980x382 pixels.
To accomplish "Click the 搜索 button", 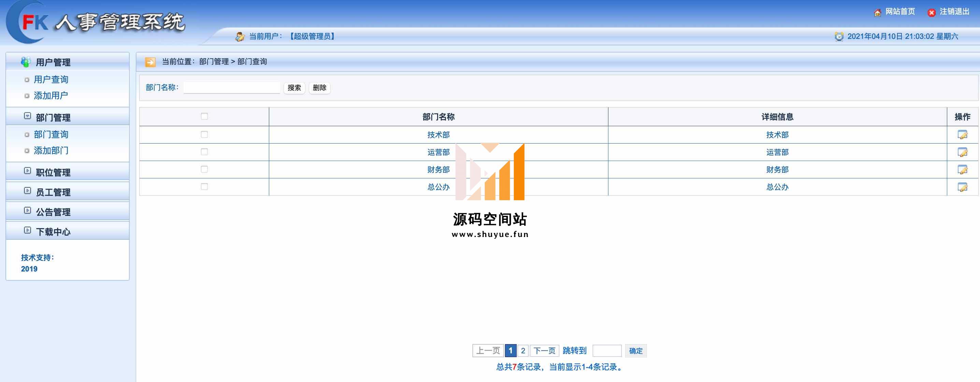I will pyautogui.click(x=294, y=88).
